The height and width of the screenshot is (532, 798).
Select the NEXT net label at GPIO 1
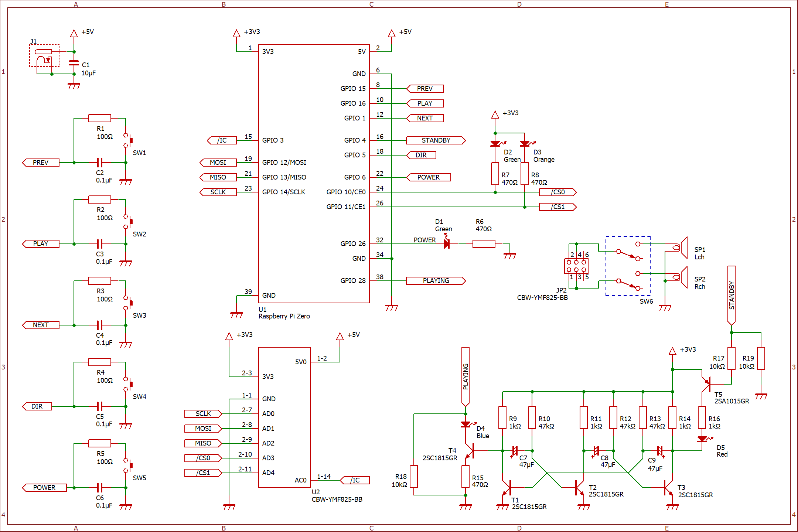425,118
